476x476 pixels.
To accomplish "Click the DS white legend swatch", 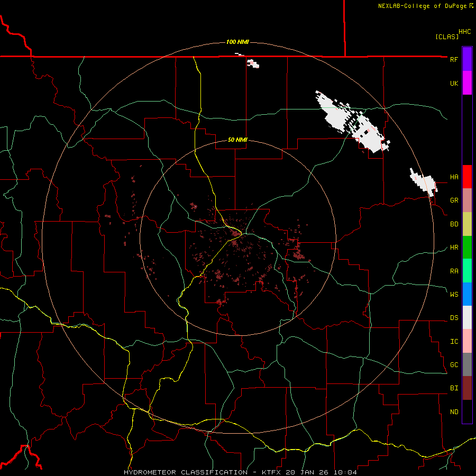I will [467, 317].
